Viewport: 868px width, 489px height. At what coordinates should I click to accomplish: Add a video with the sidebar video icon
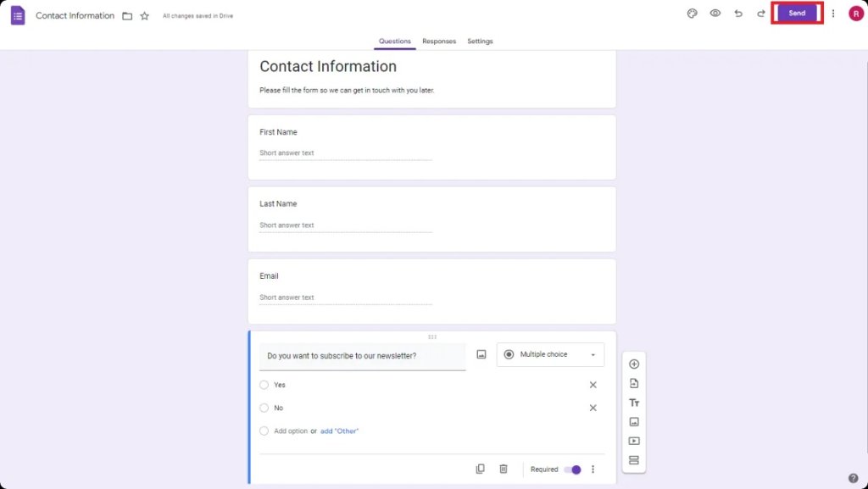click(633, 441)
